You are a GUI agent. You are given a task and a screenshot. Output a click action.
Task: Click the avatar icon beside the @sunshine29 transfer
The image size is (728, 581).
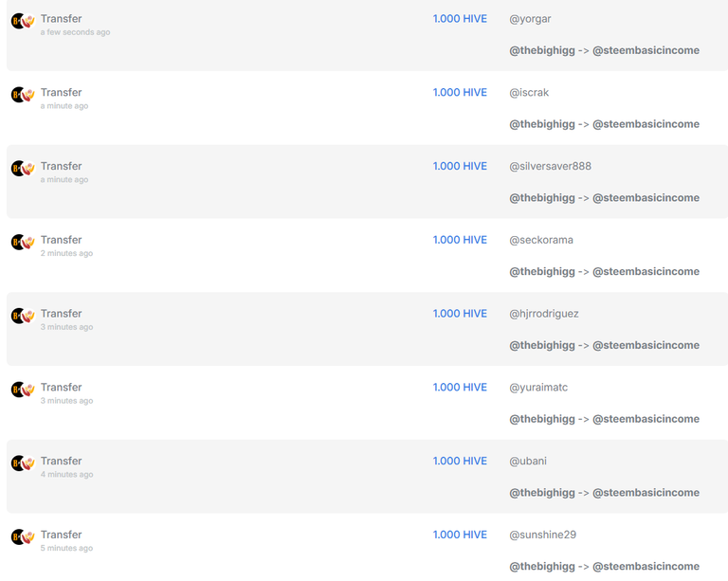tap(23, 537)
